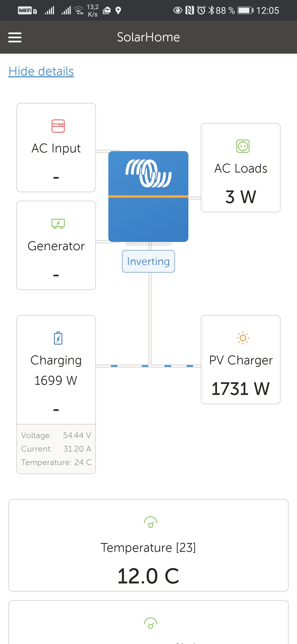Click the green Generator icon
This screenshot has width=297, height=644.
click(58, 223)
